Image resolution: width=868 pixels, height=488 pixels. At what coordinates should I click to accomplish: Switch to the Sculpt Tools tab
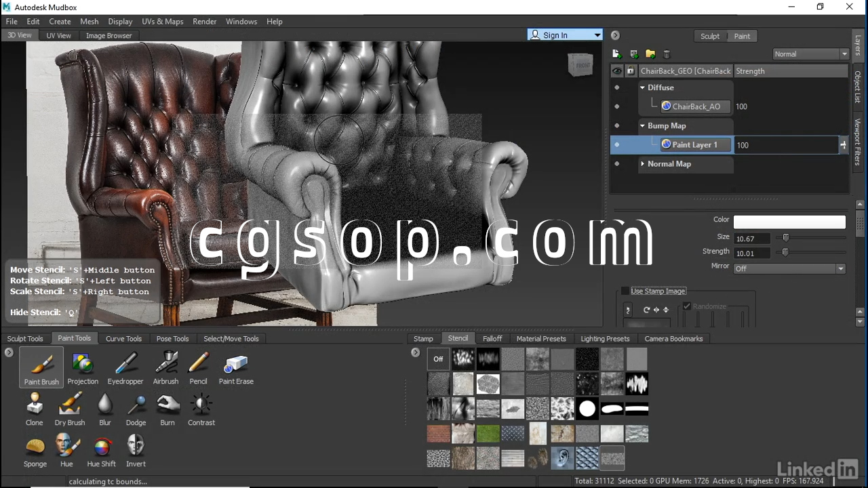click(x=25, y=339)
